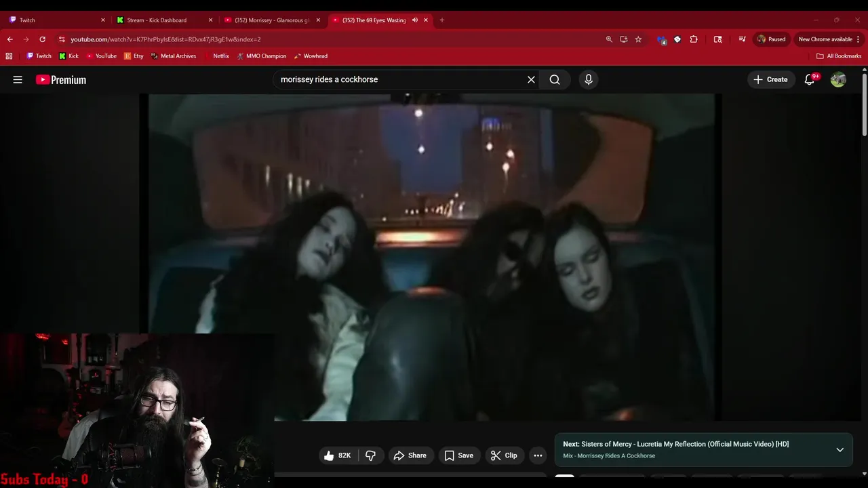868x488 pixels.
Task: Bookmark this page with star
Action: coord(638,39)
